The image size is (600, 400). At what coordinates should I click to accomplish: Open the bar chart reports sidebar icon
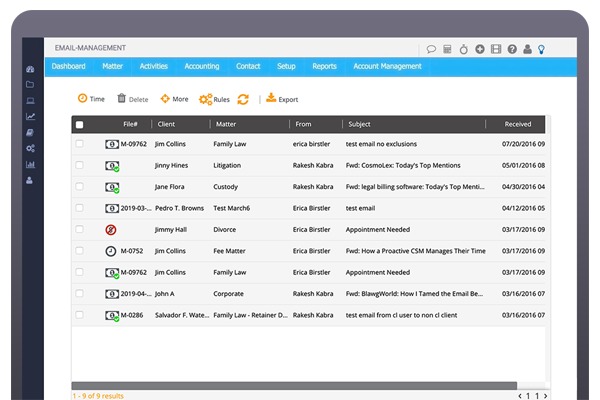(30, 165)
